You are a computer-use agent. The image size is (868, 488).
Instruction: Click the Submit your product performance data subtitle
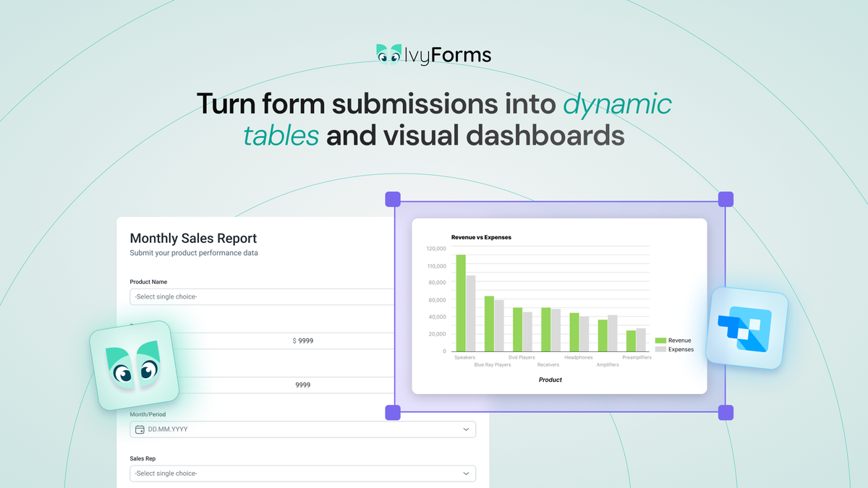[194, 253]
